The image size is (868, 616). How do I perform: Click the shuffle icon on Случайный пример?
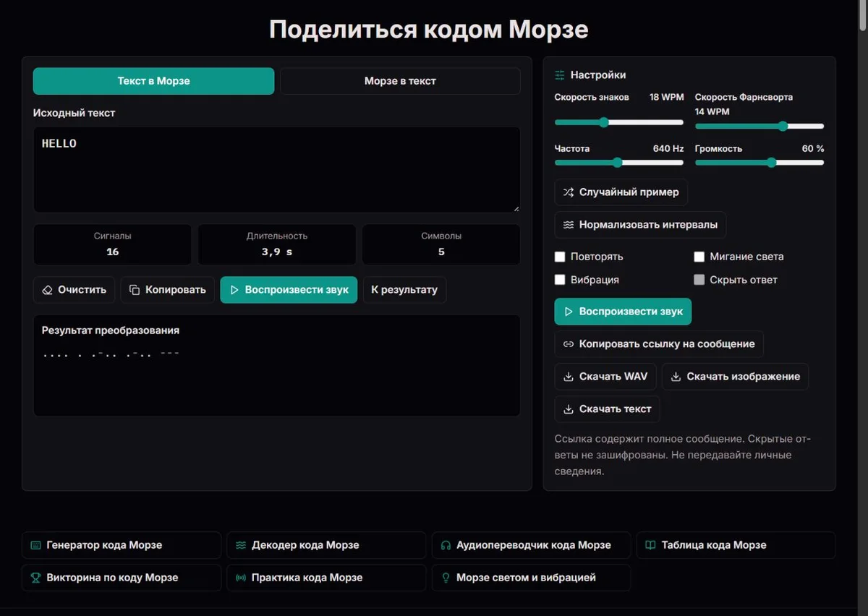(569, 192)
